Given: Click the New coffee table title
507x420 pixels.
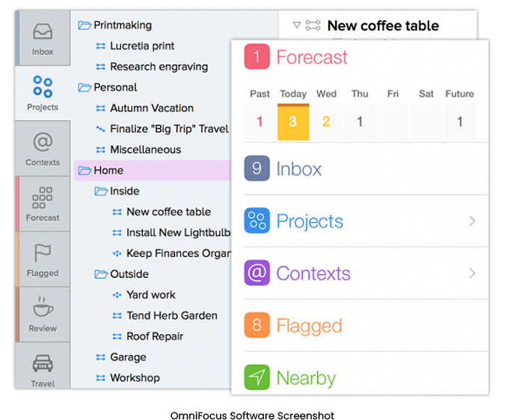Looking at the screenshot, I should pyautogui.click(x=383, y=25).
